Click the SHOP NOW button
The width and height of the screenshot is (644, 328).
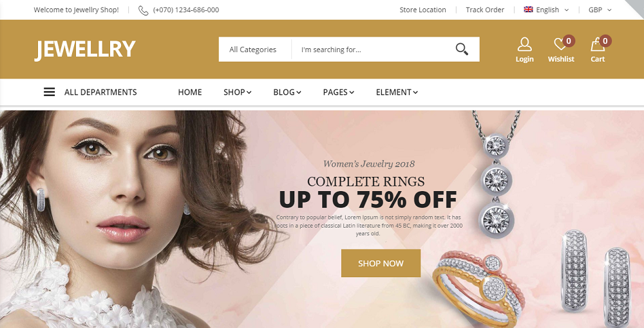pos(381,263)
